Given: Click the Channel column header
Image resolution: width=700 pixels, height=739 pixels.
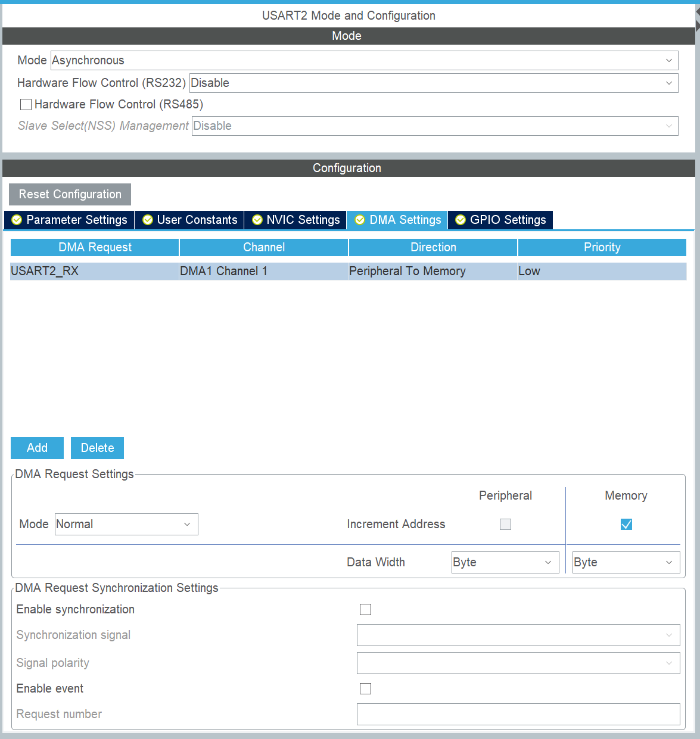Looking at the screenshot, I should pos(264,247).
